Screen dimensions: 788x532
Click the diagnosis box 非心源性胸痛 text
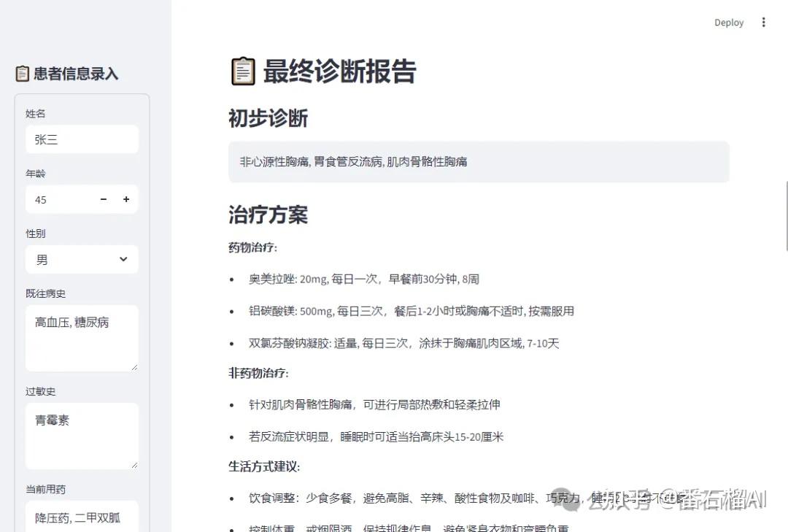(x=353, y=161)
